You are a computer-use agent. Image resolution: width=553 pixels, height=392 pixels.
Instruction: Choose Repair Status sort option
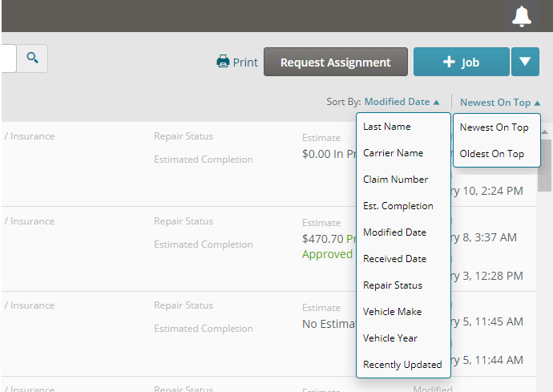click(x=392, y=285)
